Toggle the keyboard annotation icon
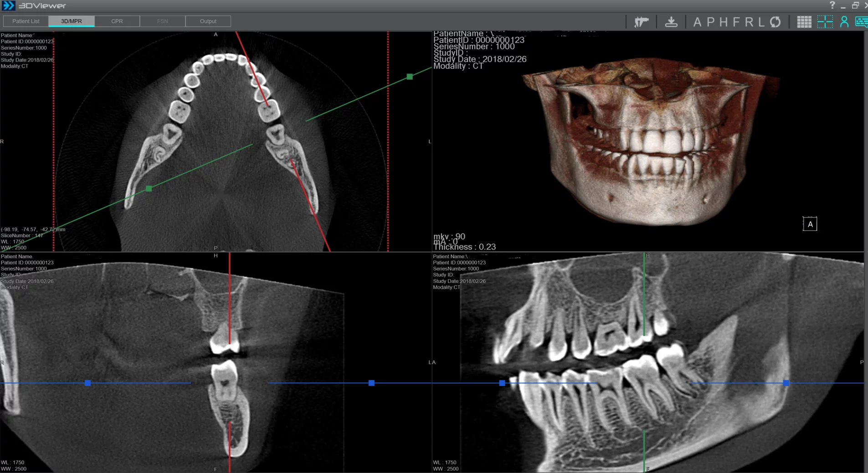 click(x=861, y=22)
